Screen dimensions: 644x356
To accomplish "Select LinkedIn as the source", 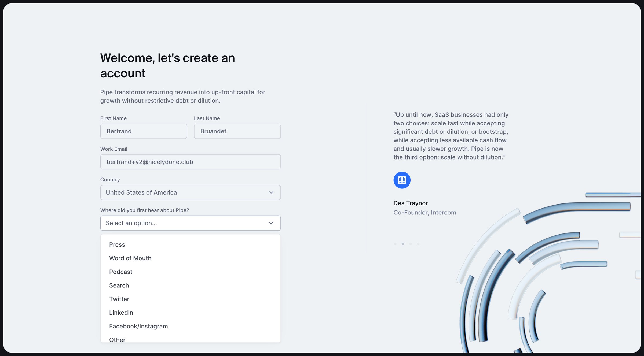I will point(191,313).
